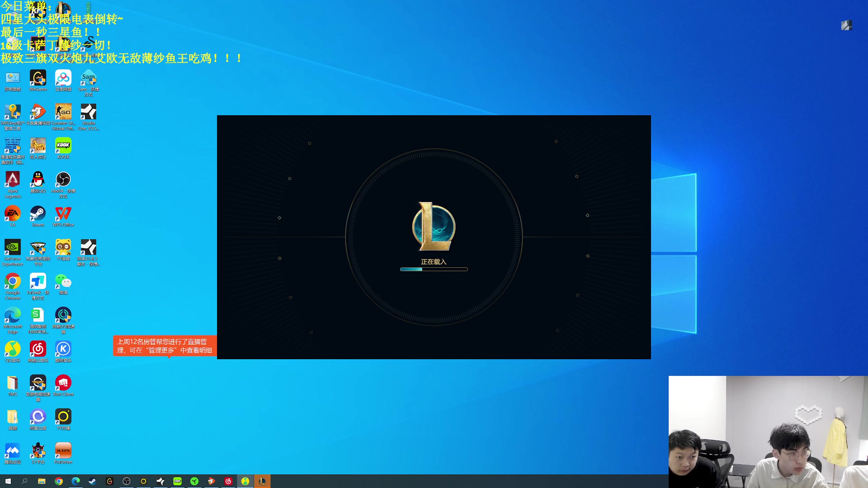Viewport: 868px width, 488px height.
Task: Open Steam desktop shortcut
Action: 38,216
